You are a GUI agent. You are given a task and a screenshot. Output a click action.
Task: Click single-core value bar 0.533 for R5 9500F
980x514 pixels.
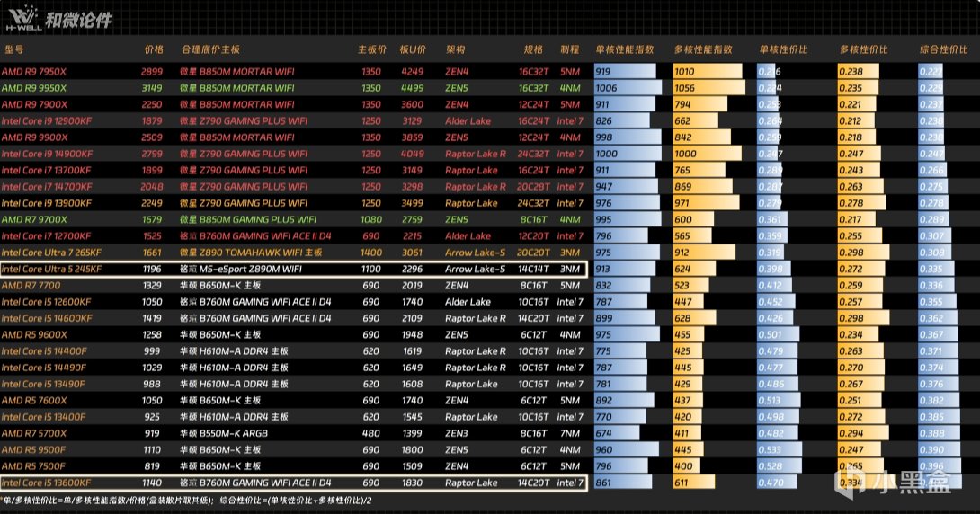pos(780,449)
